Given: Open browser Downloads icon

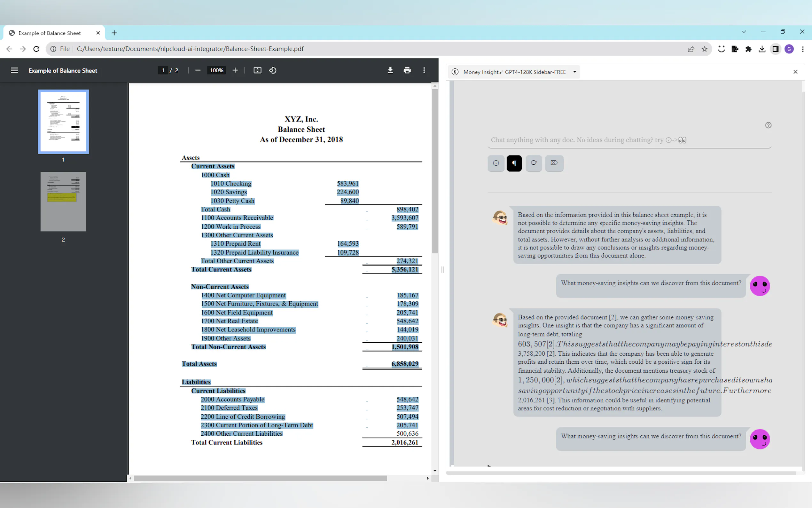Looking at the screenshot, I should click(x=762, y=49).
